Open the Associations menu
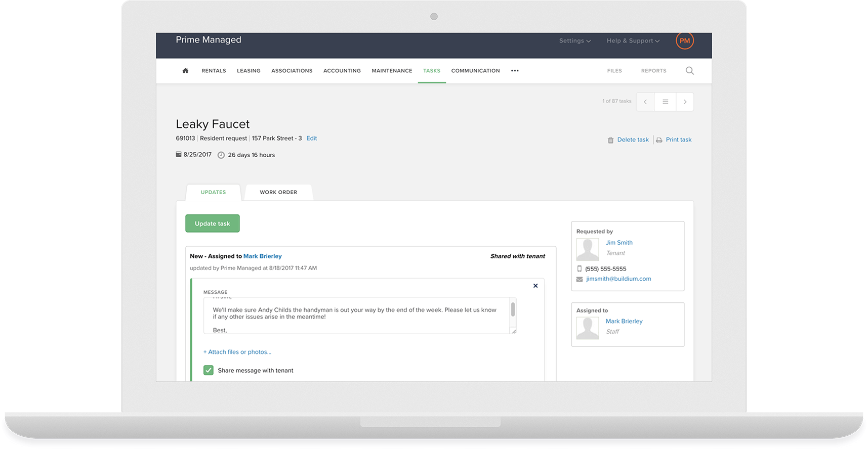Screen dimensions: 868x449 (292, 71)
